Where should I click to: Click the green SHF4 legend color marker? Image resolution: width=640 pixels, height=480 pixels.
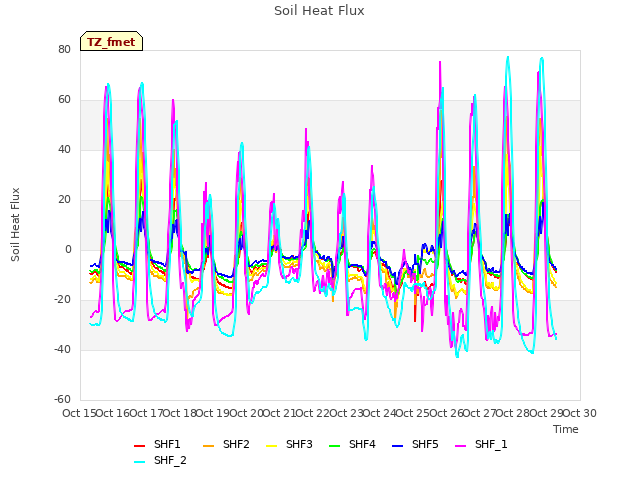[x=335, y=446]
